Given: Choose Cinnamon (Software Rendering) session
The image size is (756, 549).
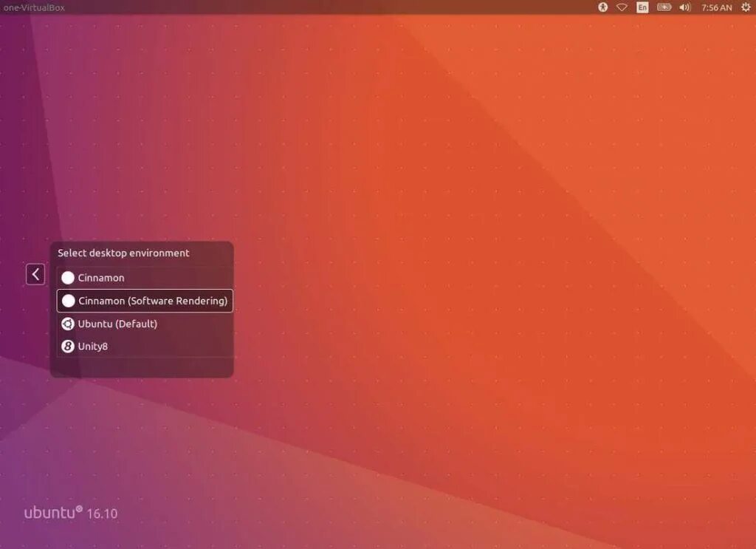Looking at the screenshot, I should 145,301.
